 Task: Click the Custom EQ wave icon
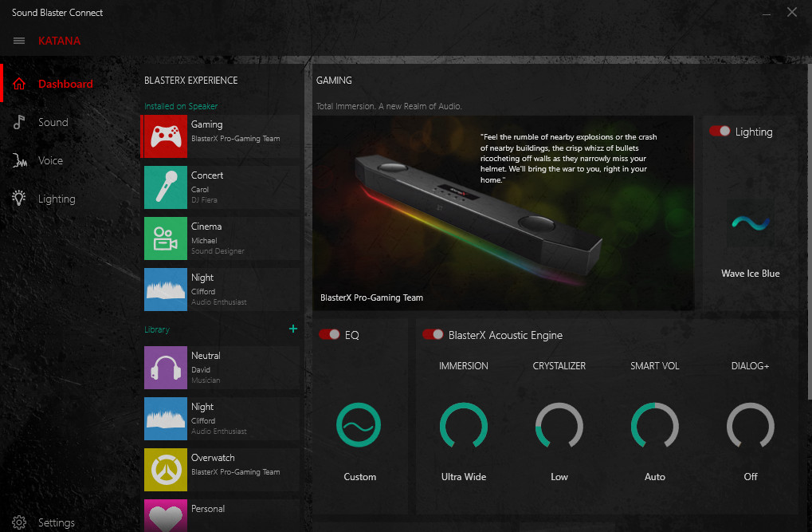(359, 425)
